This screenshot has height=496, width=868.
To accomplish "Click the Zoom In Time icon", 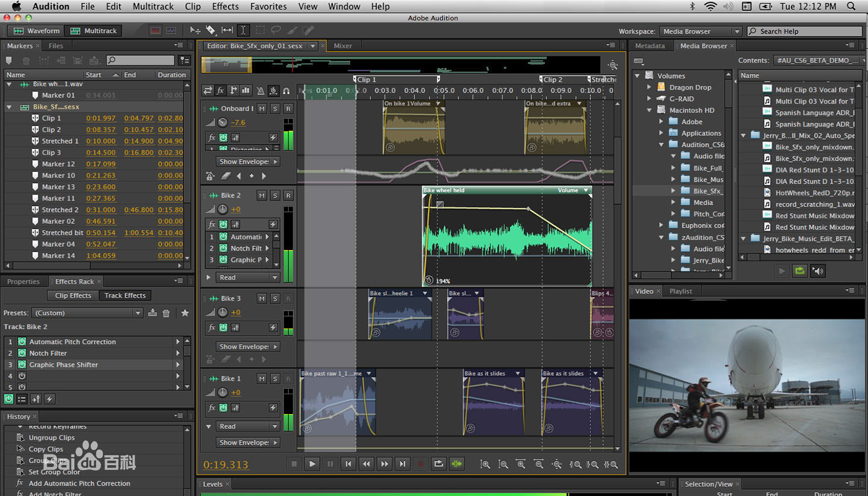I will pyautogui.click(x=521, y=464).
